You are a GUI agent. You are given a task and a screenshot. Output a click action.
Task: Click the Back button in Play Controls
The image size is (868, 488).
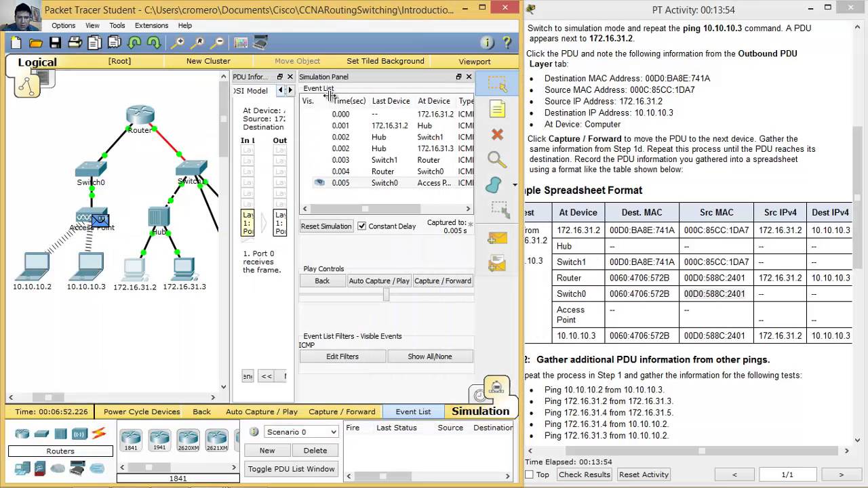coord(322,281)
